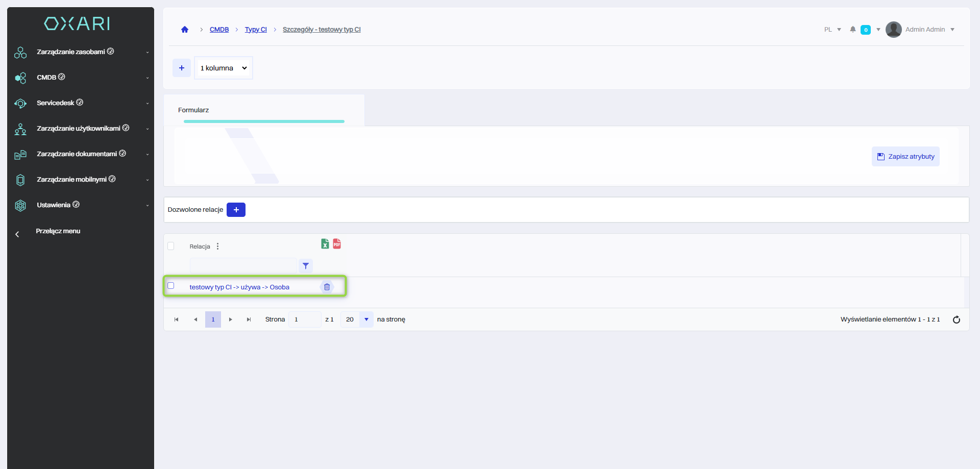Add a new allowed relation with plus button
980x469 pixels.
236,210
